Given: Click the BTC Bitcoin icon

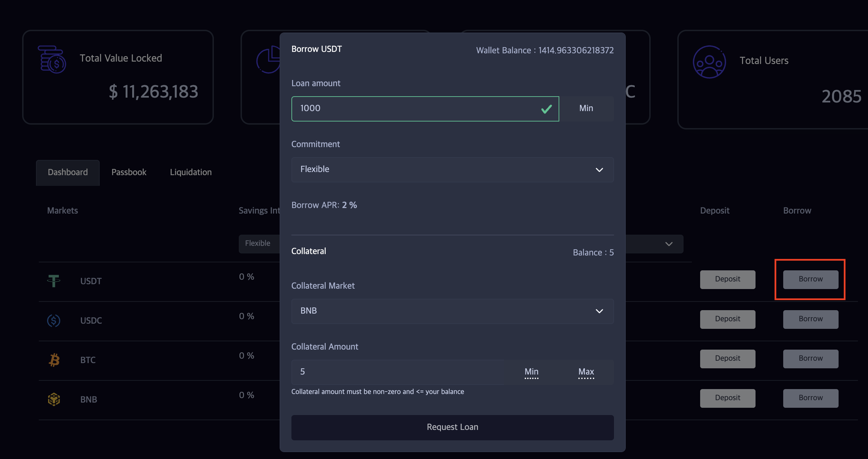Looking at the screenshot, I should 54,360.
